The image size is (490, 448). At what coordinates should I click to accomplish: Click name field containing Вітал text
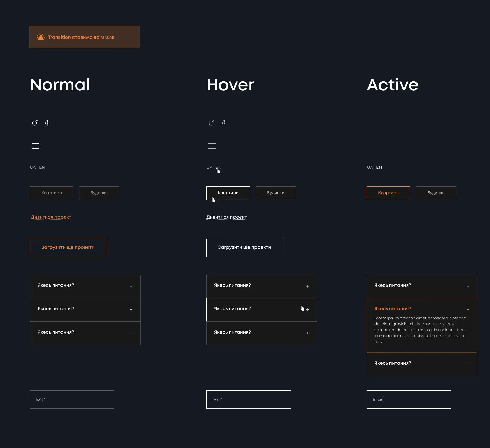(x=409, y=399)
